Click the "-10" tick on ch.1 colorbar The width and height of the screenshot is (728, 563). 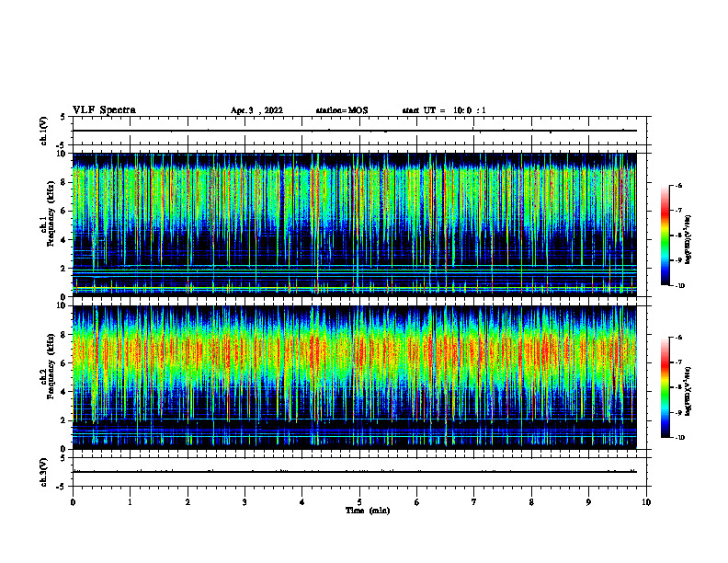tap(679, 286)
